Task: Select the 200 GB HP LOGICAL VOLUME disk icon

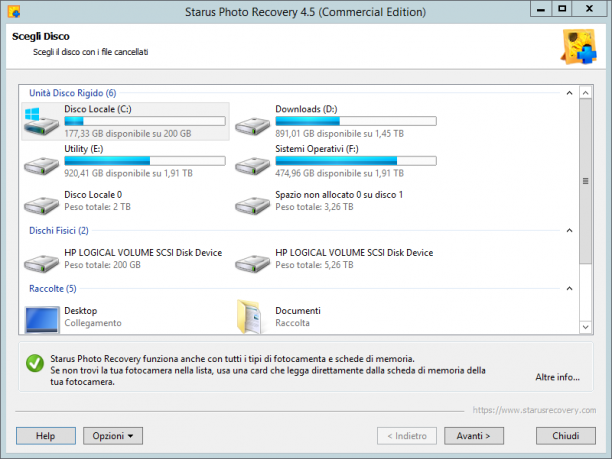Action: coord(41,263)
